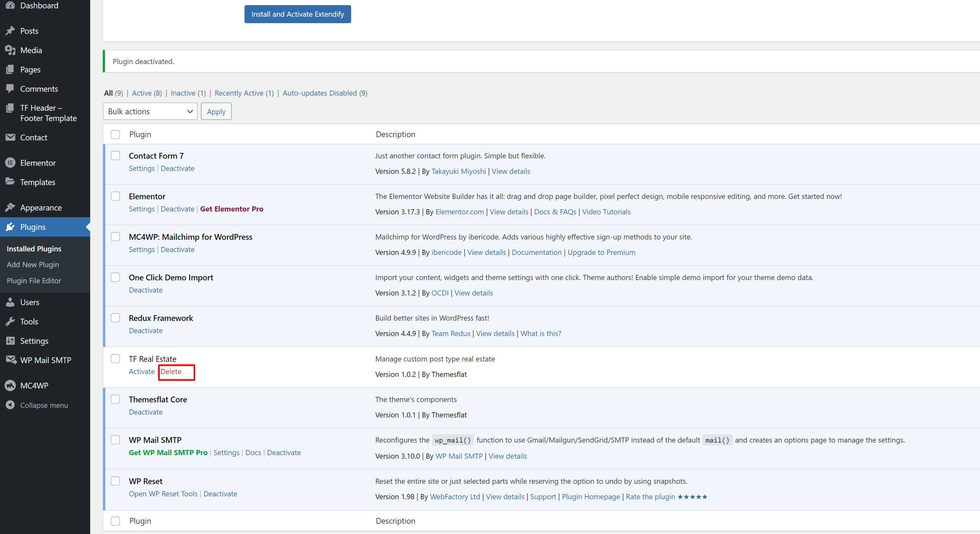Check the Contact Form 7 checkbox
980x534 pixels.
pyautogui.click(x=115, y=155)
